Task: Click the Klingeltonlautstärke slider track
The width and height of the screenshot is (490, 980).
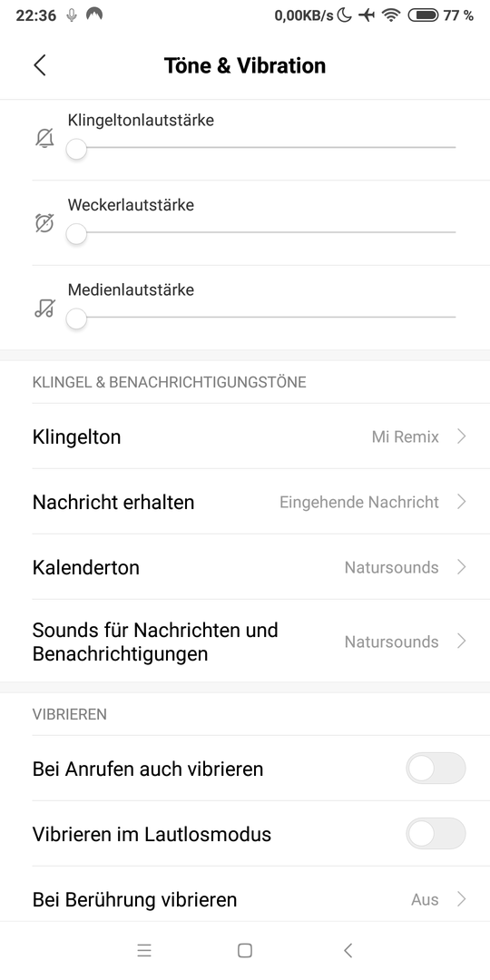Action: 261,148
